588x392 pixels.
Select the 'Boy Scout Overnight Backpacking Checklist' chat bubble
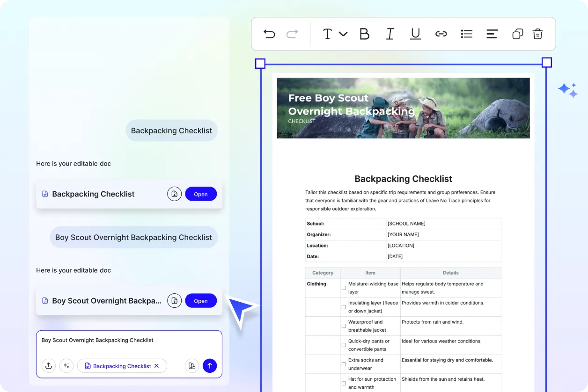[x=133, y=237]
